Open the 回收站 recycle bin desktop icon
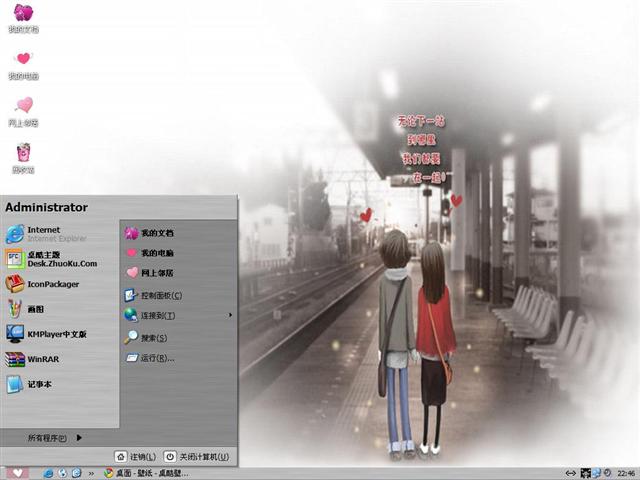Viewport: 640px width, 480px height. 23,157
